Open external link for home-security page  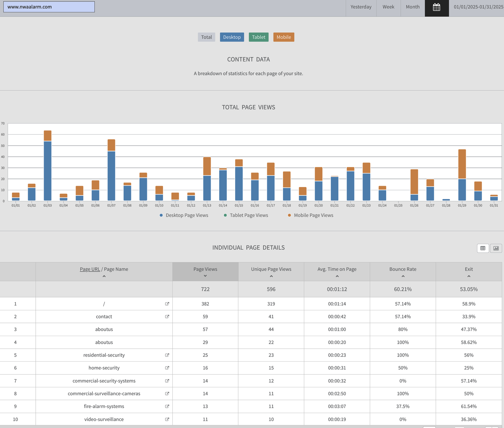point(167,368)
